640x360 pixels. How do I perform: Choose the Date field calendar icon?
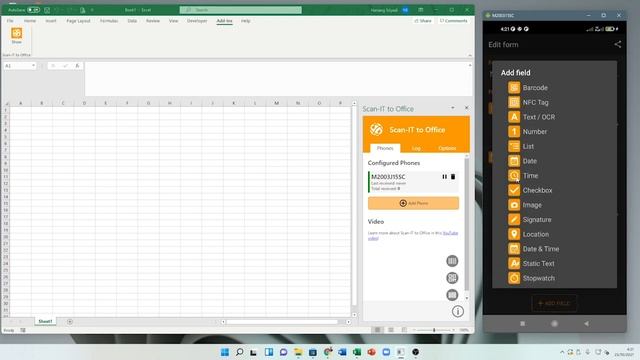pyautogui.click(x=514, y=161)
